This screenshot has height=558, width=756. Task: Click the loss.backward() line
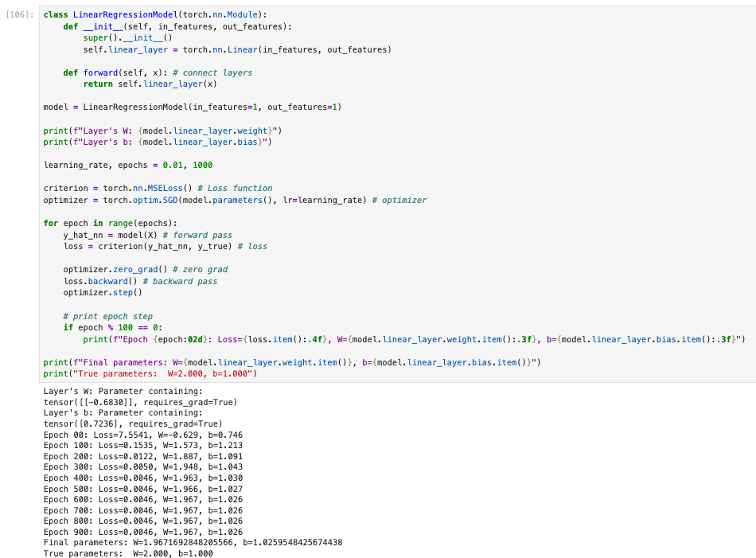[x=140, y=281]
